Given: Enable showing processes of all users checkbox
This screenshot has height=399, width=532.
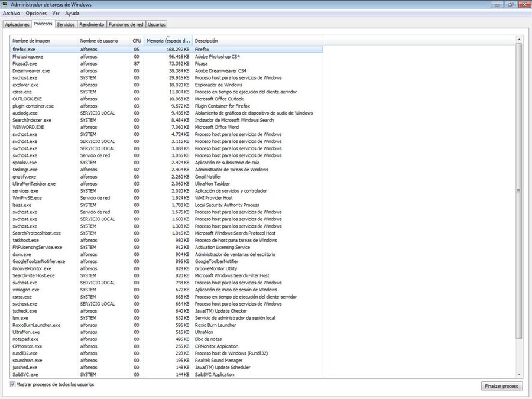Looking at the screenshot, I should pos(13,384).
